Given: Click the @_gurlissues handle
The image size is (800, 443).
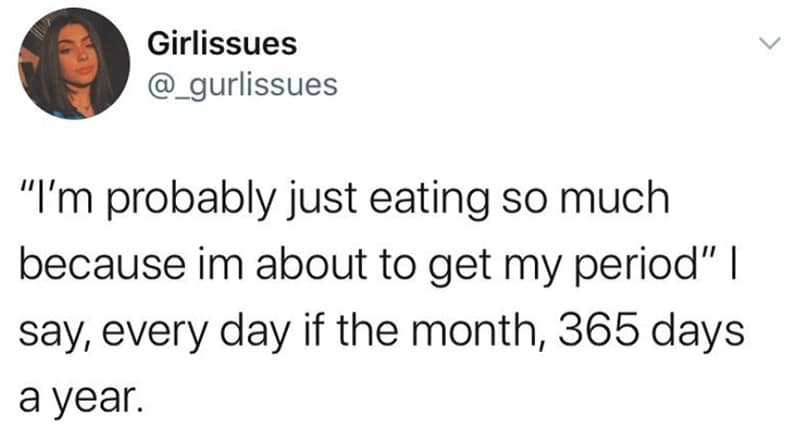Looking at the screenshot, I should 242,85.
